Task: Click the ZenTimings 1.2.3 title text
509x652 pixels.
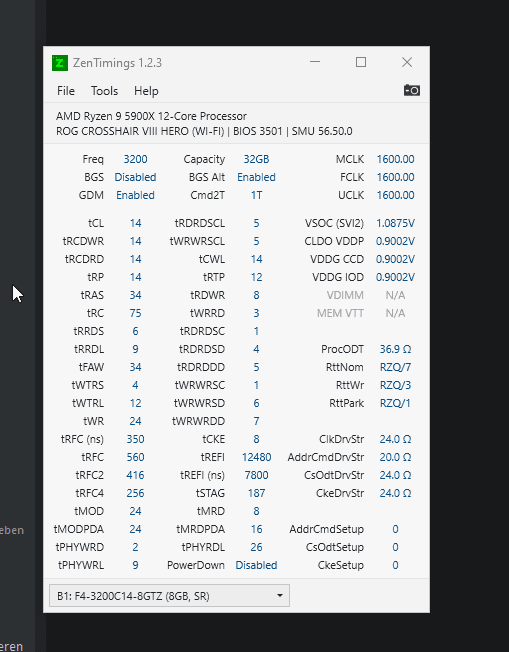Action: coord(117,63)
